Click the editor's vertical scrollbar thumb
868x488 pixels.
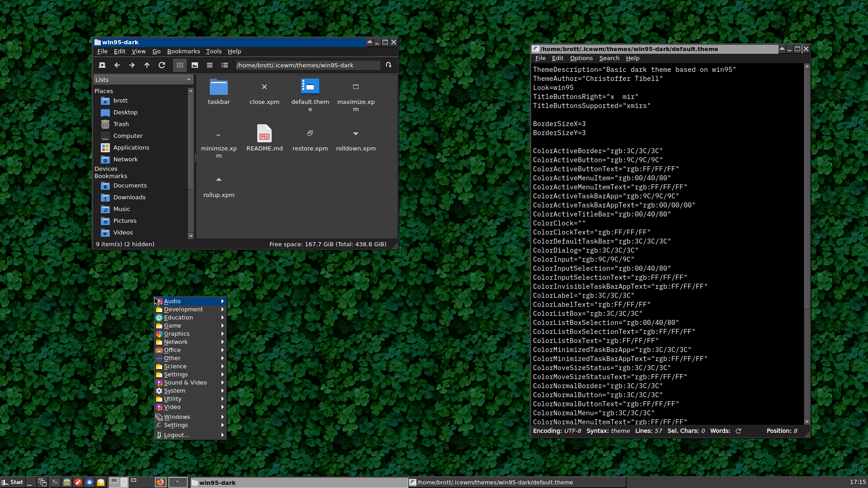tap(807, 190)
